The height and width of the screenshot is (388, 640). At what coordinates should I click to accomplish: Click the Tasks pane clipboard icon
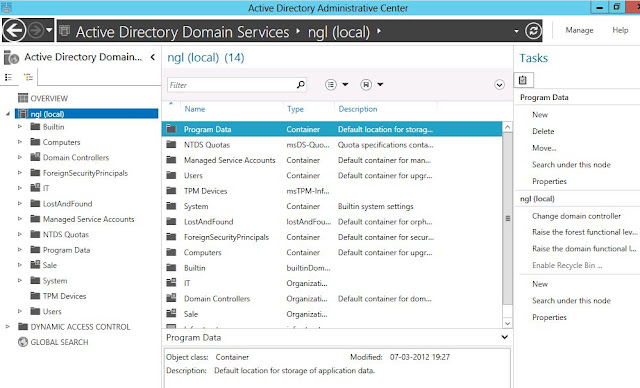coord(523,80)
